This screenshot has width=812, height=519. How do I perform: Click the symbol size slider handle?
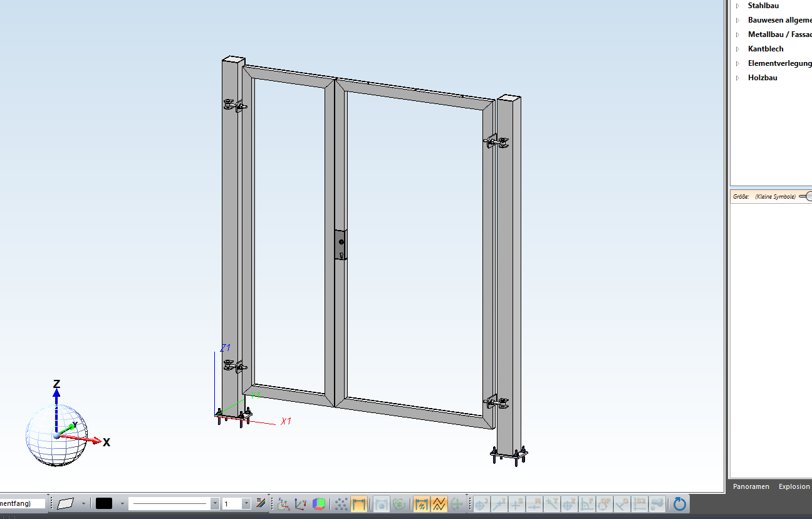pyautogui.click(x=808, y=196)
